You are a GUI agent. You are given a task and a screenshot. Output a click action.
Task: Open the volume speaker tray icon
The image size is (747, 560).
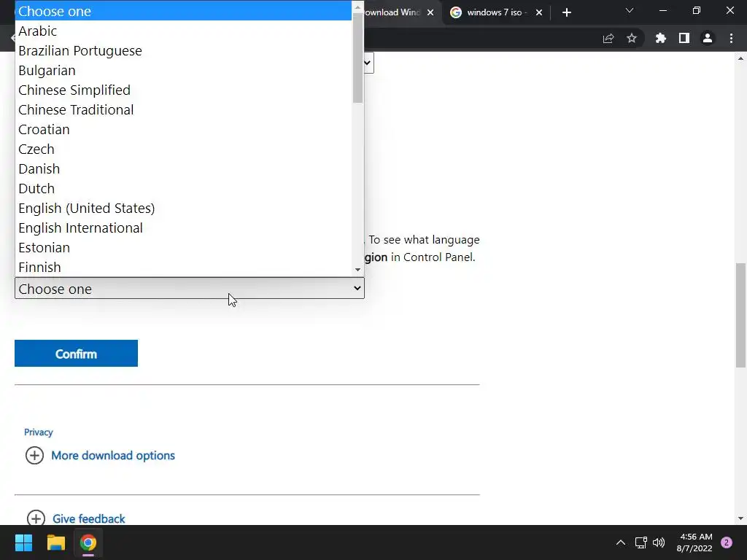click(659, 542)
